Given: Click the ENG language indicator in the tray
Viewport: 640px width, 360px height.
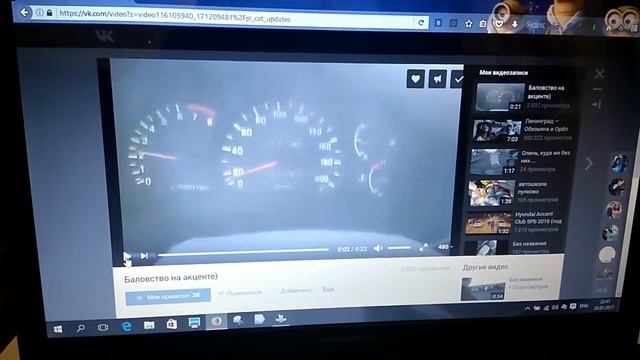Looking at the screenshot, I should pos(584,306).
